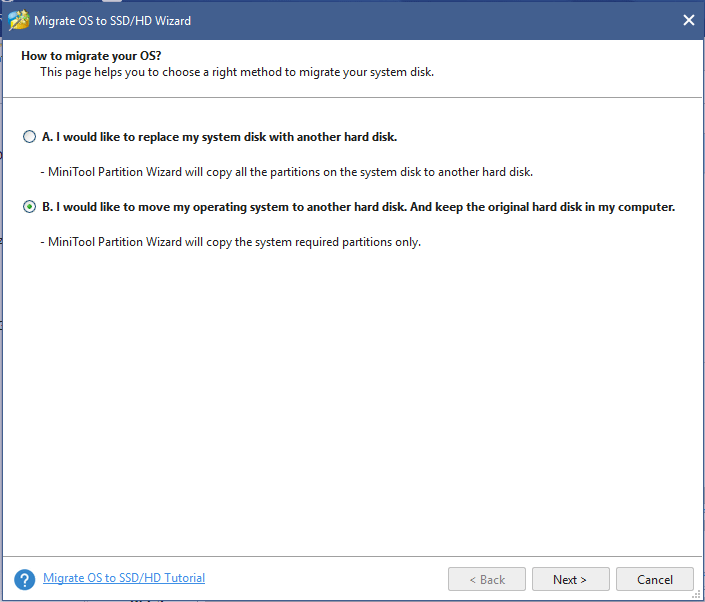Click the Migrate OS wizard icon in title bar
Screen dimensions: 705x602
(18, 20)
